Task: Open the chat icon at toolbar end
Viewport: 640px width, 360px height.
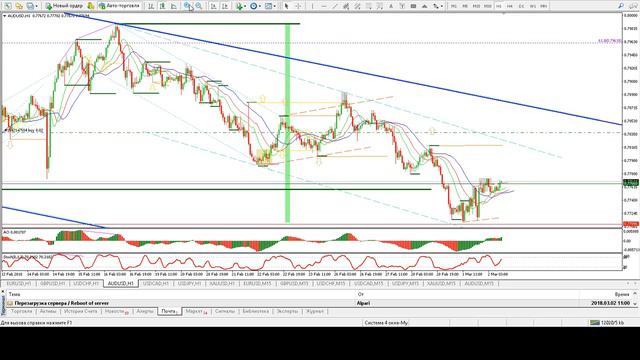Action: (633, 6)
